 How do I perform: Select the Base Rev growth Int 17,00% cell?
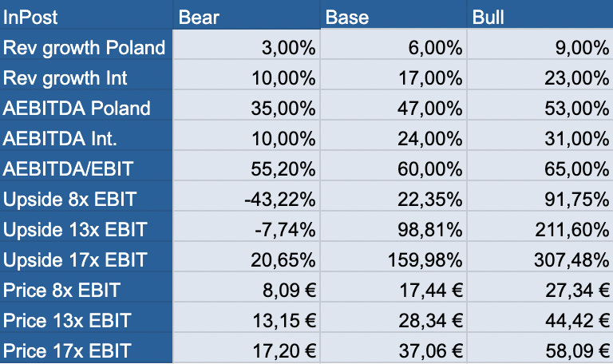click(394, 75)
